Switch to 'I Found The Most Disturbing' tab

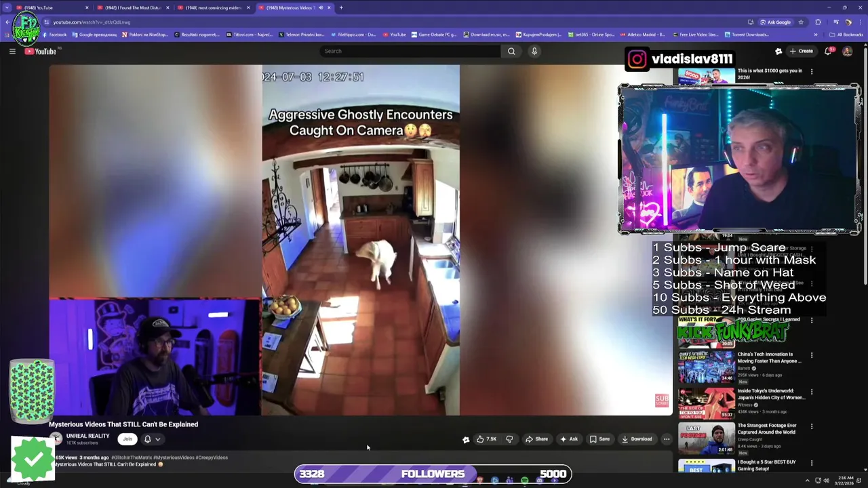132,7
